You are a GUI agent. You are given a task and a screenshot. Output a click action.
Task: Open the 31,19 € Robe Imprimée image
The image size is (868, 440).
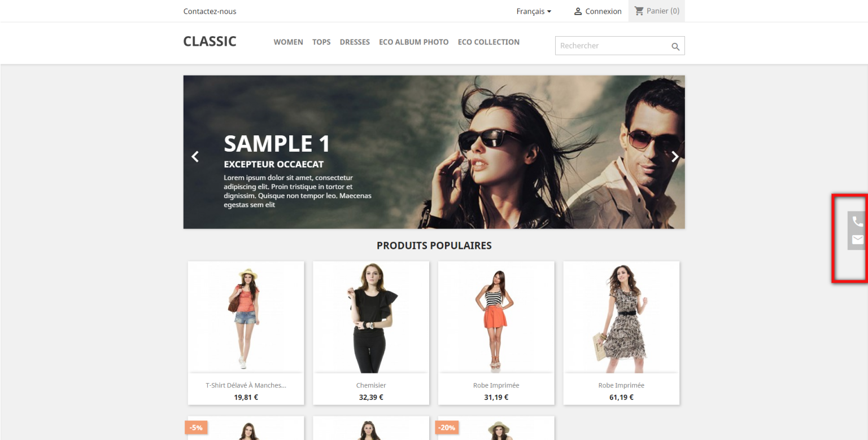click(496, 317)
